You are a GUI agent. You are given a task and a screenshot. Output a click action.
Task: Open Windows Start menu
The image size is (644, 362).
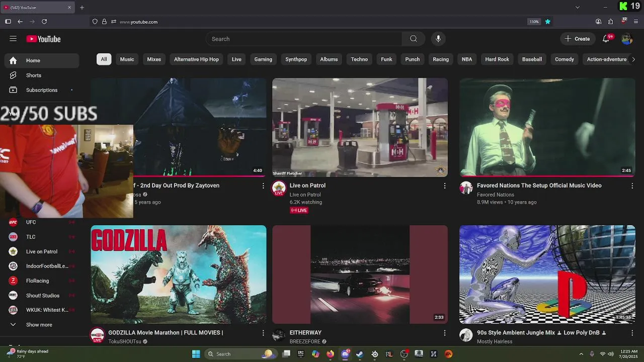196,354
